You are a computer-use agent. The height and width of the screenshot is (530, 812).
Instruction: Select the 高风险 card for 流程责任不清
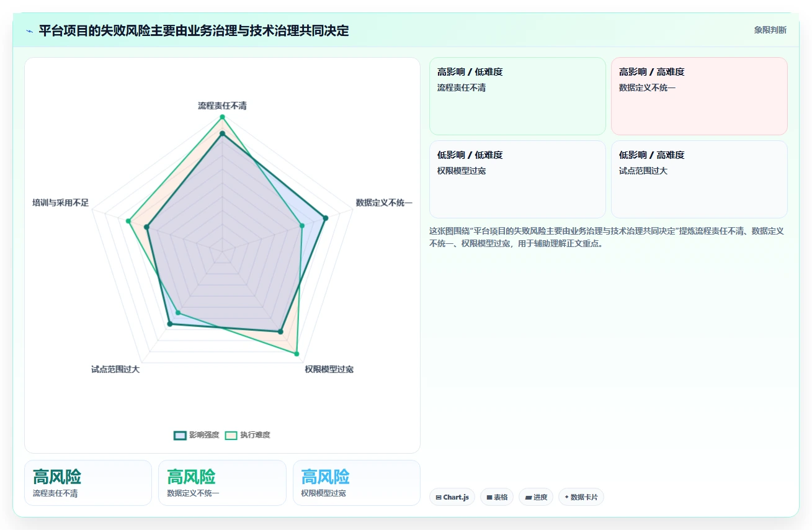point(88,483)
